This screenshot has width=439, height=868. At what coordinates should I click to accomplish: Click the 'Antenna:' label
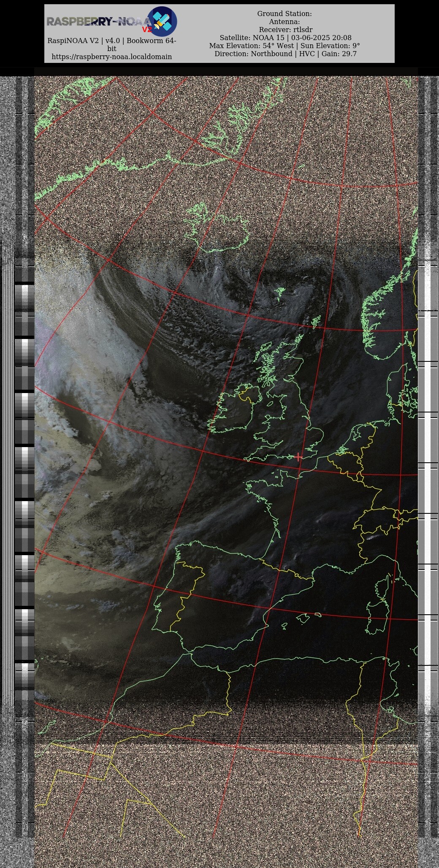pyautogui.click(x=285, y=22)
